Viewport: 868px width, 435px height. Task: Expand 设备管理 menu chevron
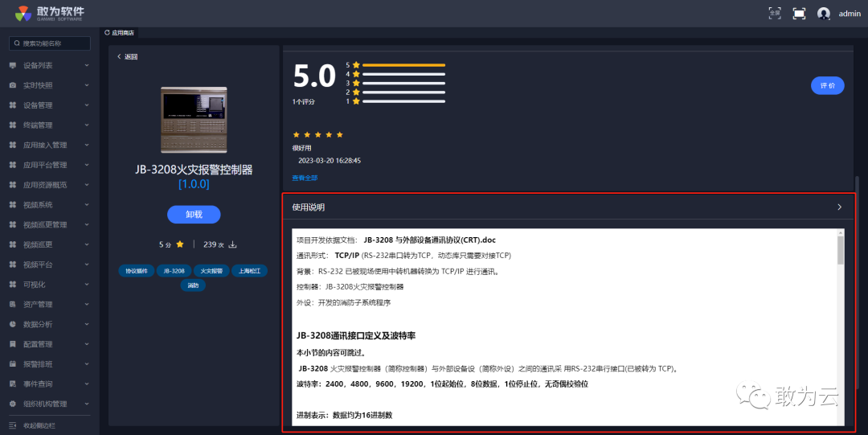coord(87,105)
